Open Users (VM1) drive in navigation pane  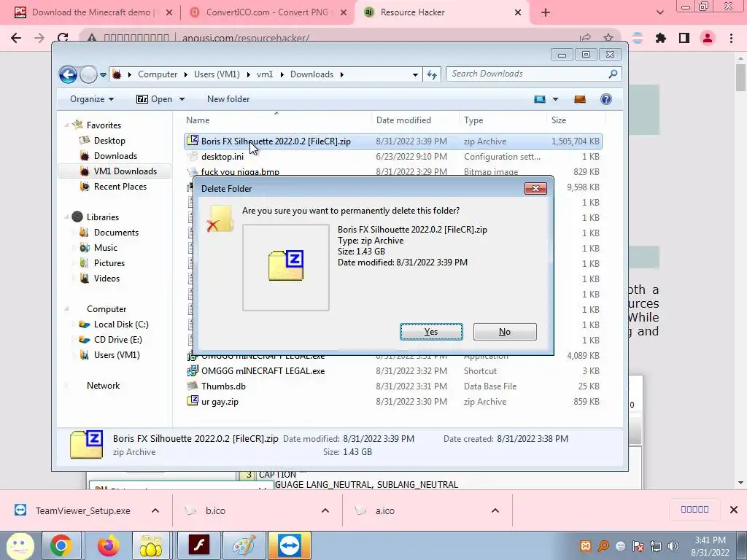(x=117, y=355)
